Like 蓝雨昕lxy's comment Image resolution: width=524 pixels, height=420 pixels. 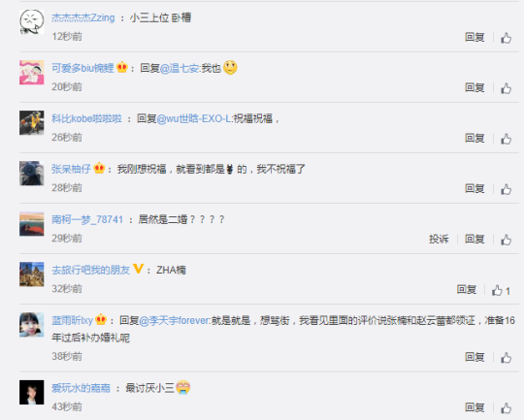506,358
